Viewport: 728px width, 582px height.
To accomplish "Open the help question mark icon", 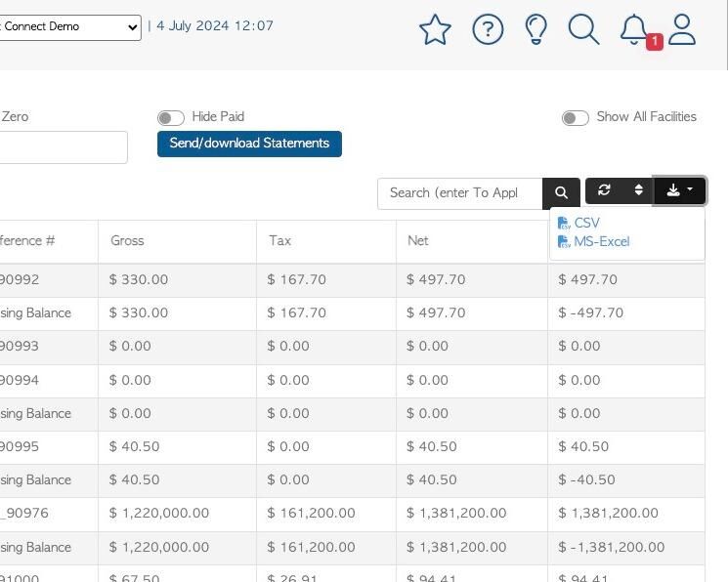I will pyautogui.click(x=488, y=29).
